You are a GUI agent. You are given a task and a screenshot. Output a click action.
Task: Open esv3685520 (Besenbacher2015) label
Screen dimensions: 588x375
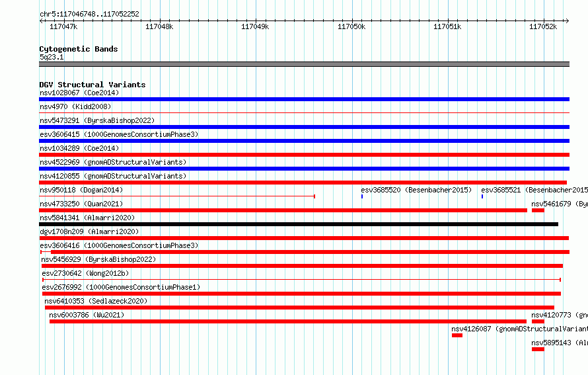[416, 190]
